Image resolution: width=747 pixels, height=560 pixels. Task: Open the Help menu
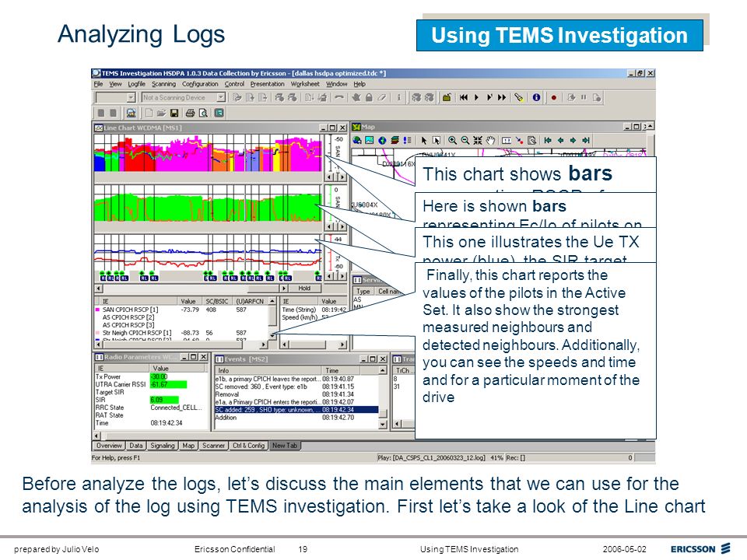(359, 84)
